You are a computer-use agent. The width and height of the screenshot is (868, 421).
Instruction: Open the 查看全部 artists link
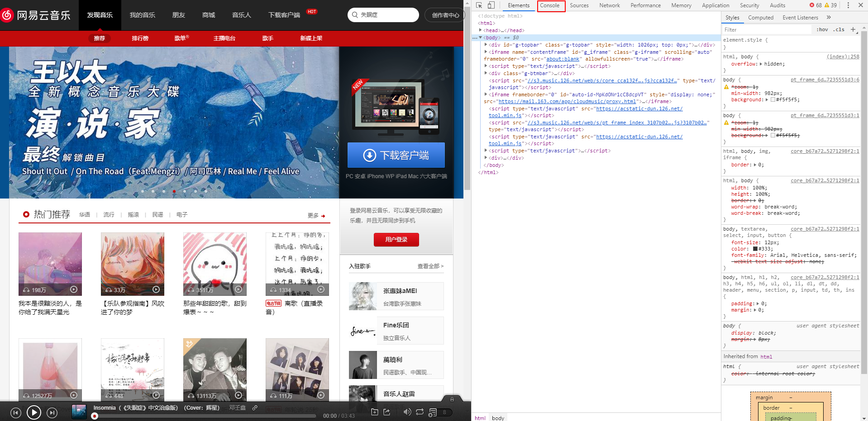[x=430, y=266]
